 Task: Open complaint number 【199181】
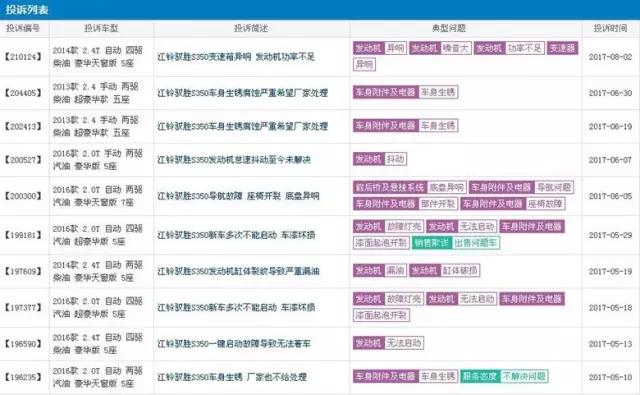pyautogui.click(x=23, y=235)
